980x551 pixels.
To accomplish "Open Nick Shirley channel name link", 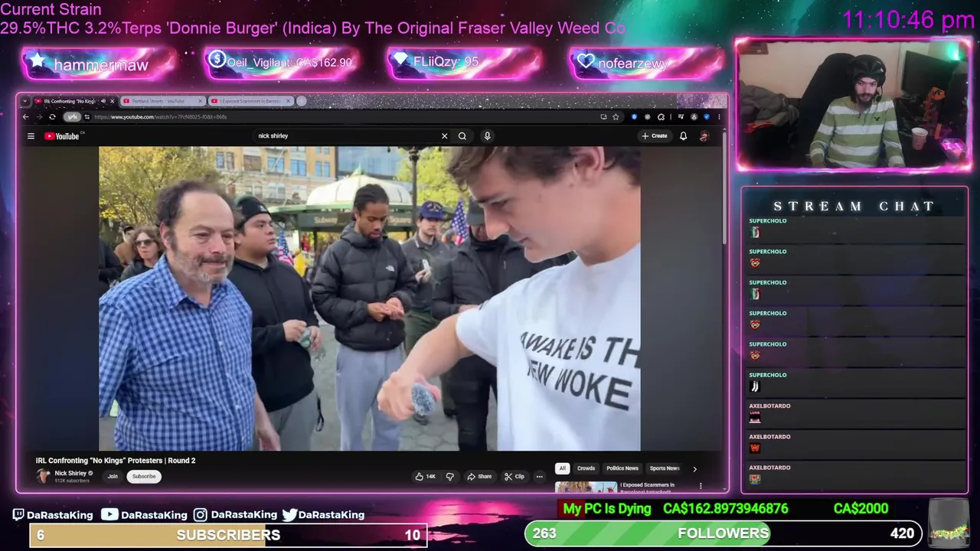I will tap(70, 473).
